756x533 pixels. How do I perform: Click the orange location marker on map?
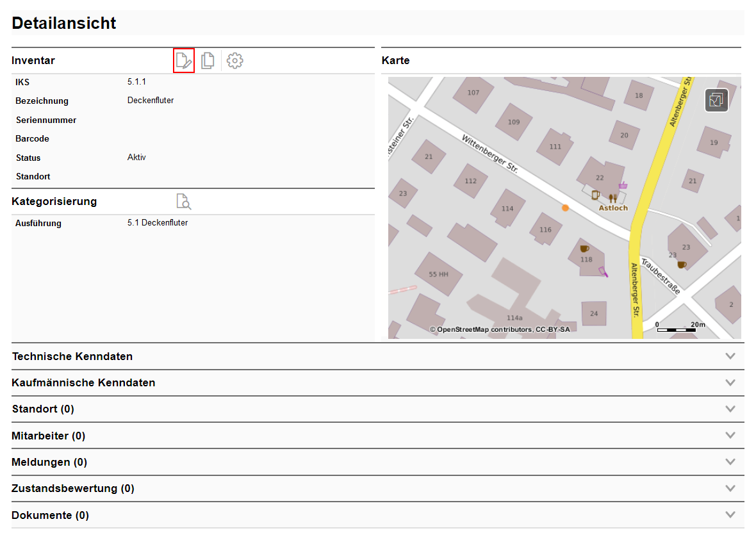565,208
